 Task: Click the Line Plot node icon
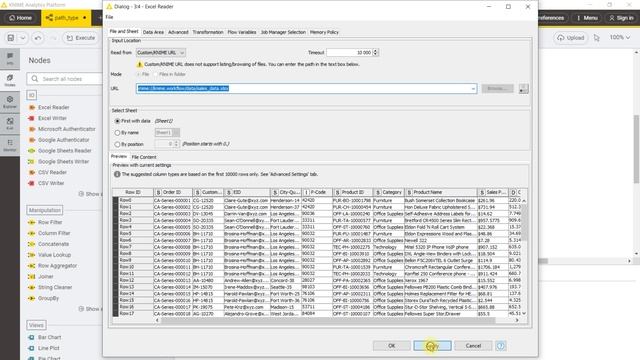pos(31,348)
